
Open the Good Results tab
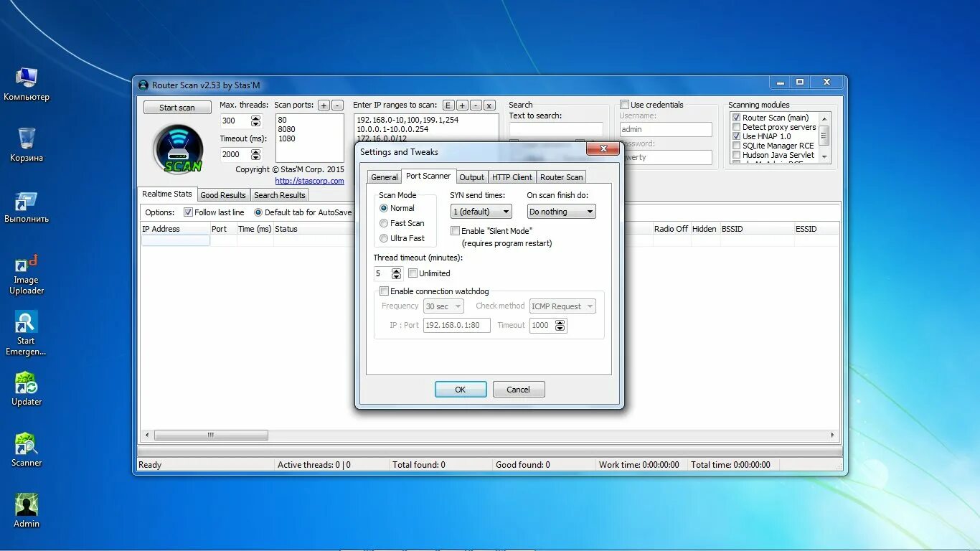click(223, 195)
